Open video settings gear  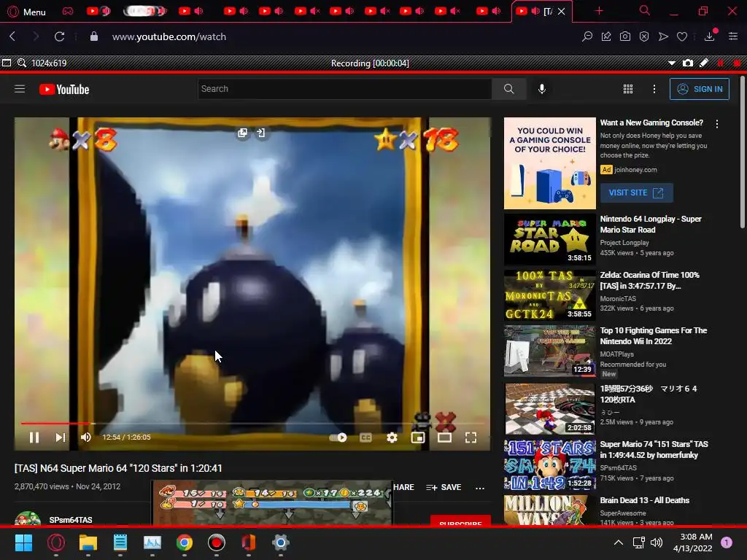pos(392,437)
